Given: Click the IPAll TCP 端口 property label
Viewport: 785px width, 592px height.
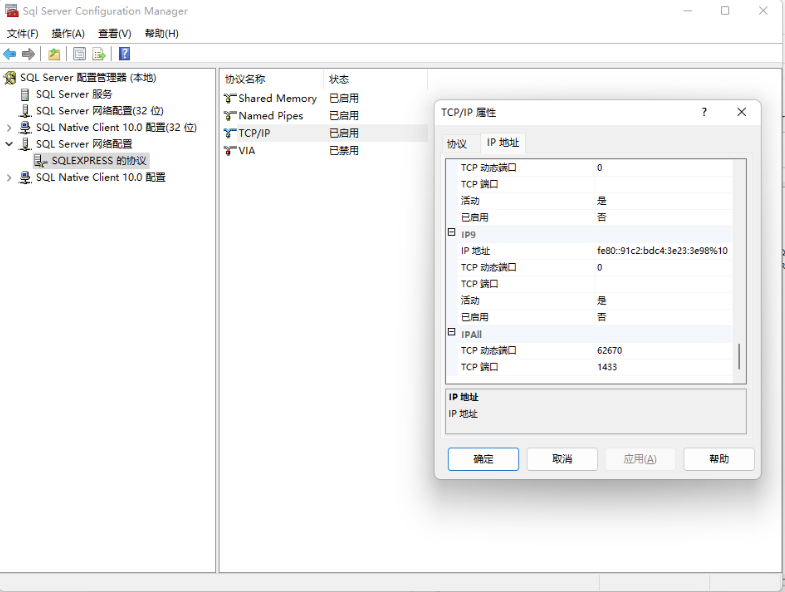Looking at the screenshot, I should pyautogui.click(x=480, y=367).
